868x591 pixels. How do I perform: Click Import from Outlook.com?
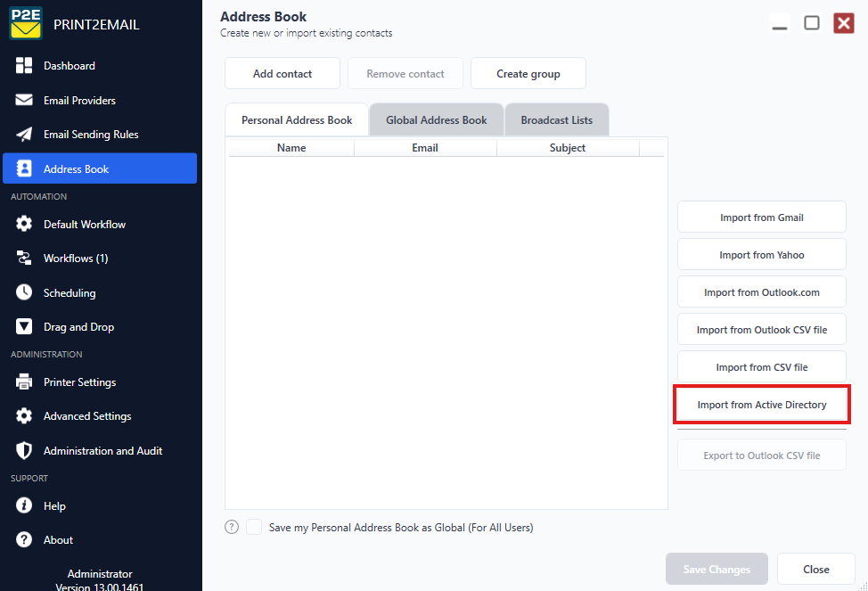pos(762,291)
